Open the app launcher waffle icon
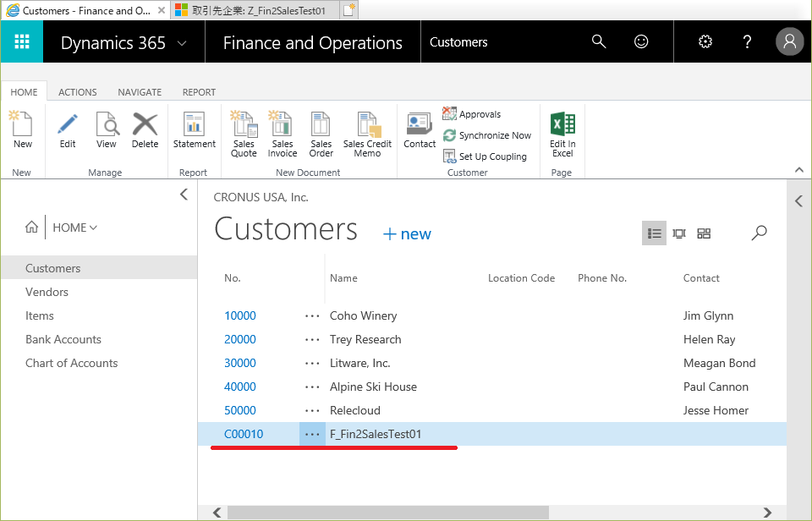 pyautogui.click(x=22, y=41)
